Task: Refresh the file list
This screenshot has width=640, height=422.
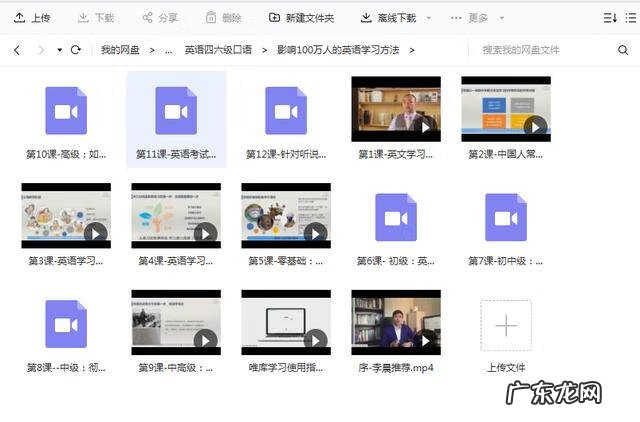Action: point(76,50)
